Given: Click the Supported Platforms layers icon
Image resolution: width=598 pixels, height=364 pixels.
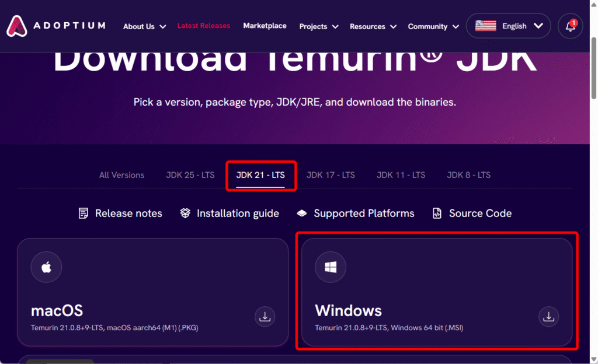Looking at the screenshot, I should [x=302, y=213].
